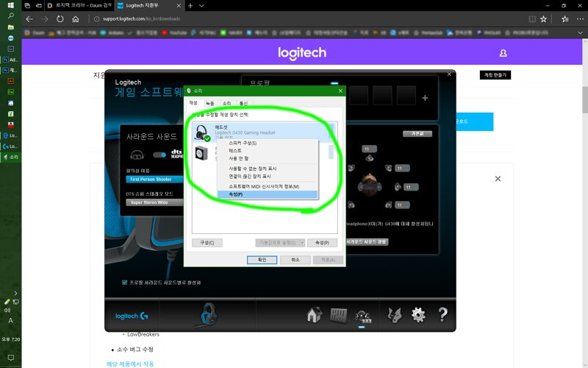
Task: Click the rear left speaker icon below head
Action: [x=351, y=205]
